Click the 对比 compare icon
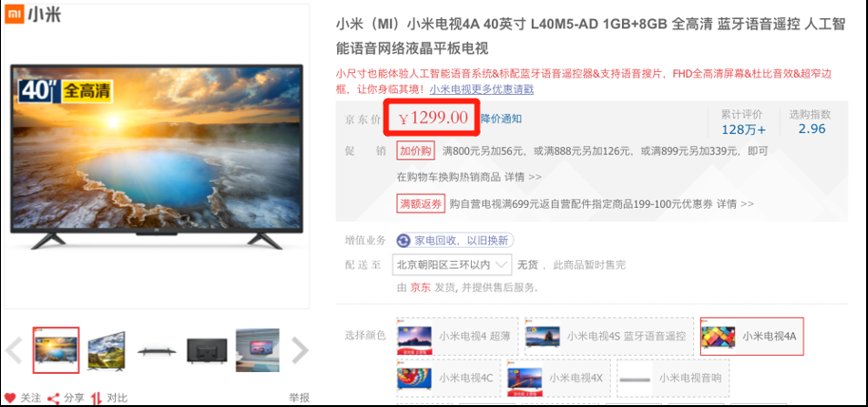This screenshot has width=868, height=407. pos(97,398)
